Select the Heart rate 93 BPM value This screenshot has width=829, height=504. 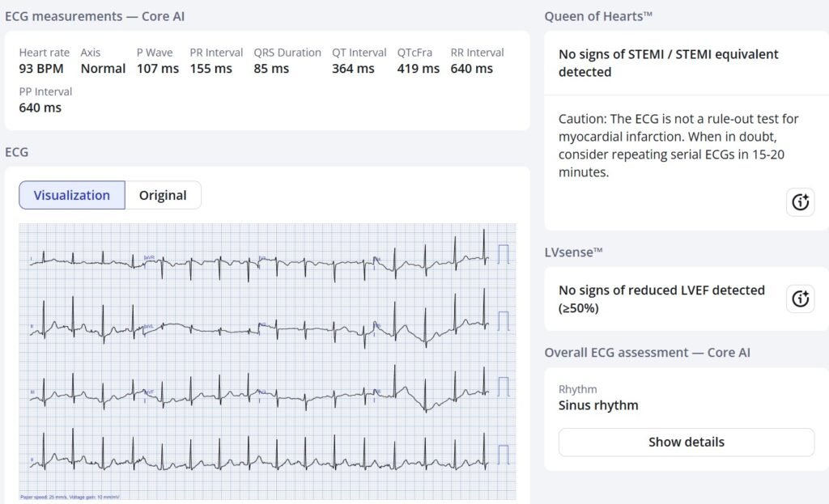coord(41,69)
